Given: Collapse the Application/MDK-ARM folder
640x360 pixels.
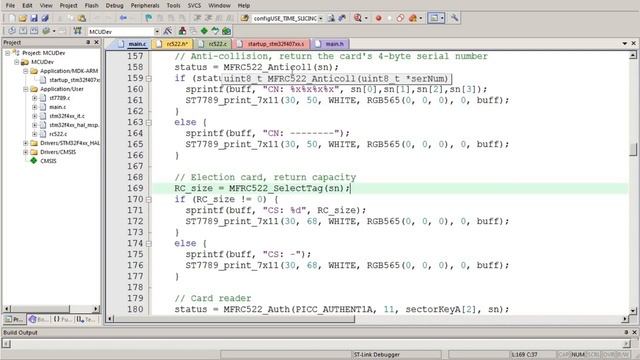Looking at the screenshot, I should point(25,71).
